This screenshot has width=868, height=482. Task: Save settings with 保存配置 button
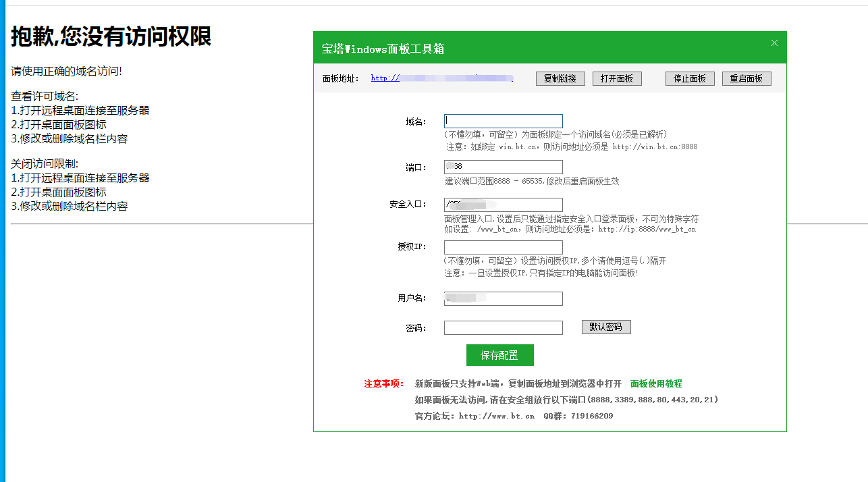coord(500,355)
